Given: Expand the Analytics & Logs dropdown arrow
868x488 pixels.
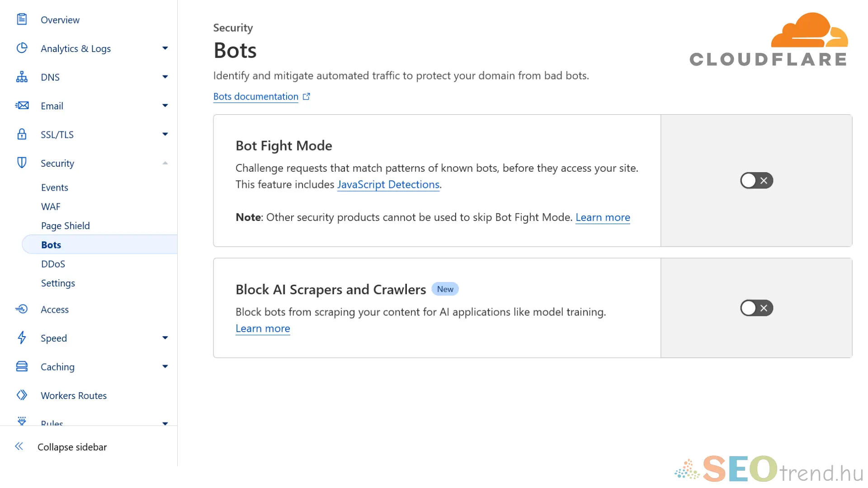Looking at the screenshot, I should point(165,48).
